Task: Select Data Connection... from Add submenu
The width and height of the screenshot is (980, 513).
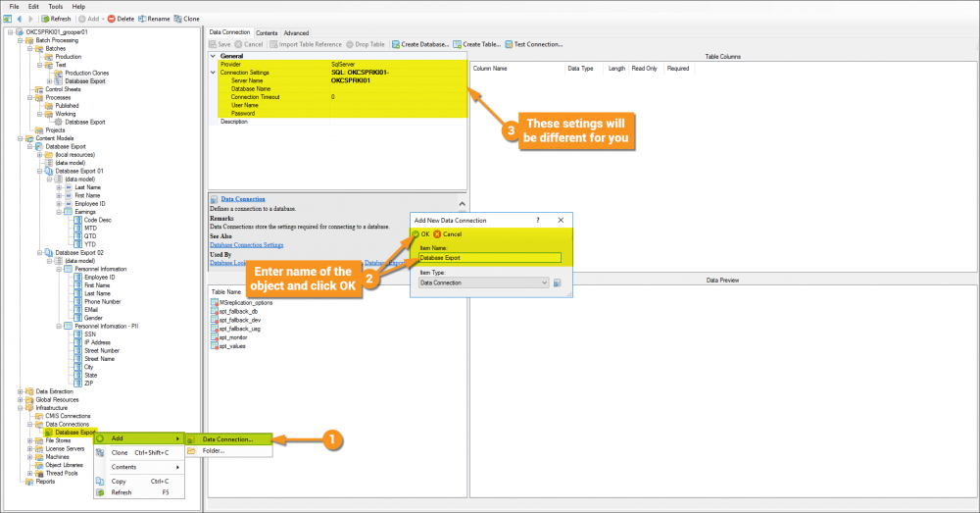Action: pyautogui.click(x=228, y=439)
